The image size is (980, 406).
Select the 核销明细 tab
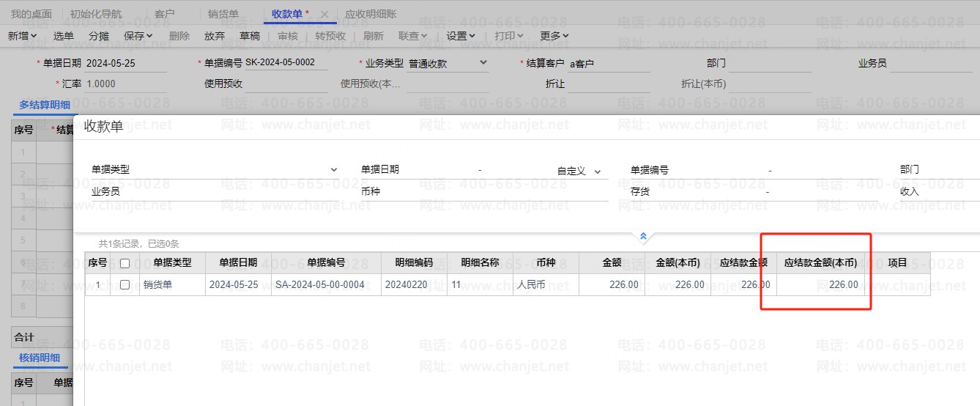point(40,358)
